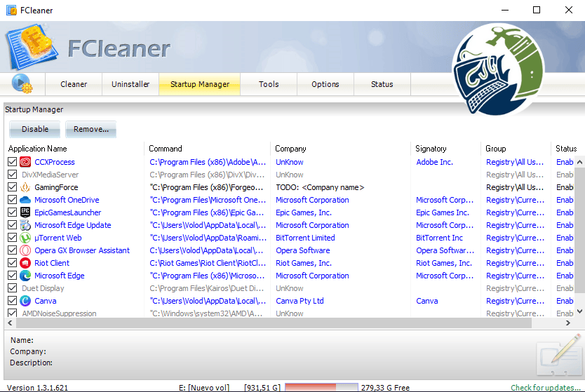This screenshot has width=585, height=392.
Task: Click the Canva app icon
Action: [x=25, y=301]
